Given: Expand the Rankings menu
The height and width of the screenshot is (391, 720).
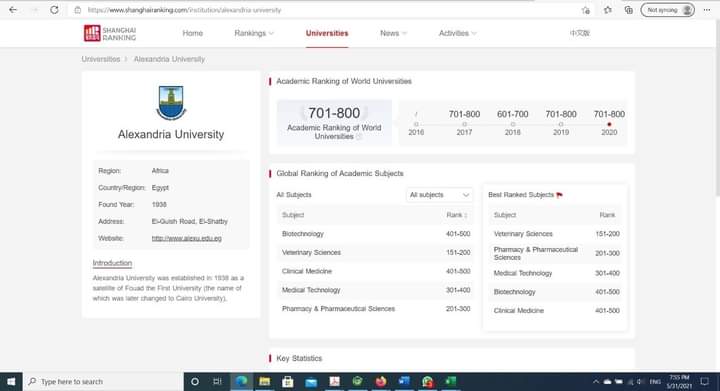Looking at the screenshot, I should [254, 33].
